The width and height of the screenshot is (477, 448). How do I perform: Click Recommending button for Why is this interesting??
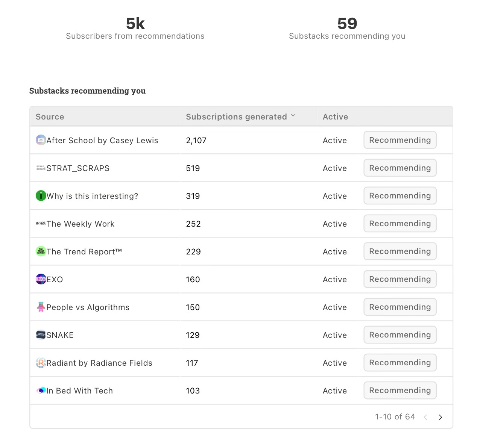(400, 196)
